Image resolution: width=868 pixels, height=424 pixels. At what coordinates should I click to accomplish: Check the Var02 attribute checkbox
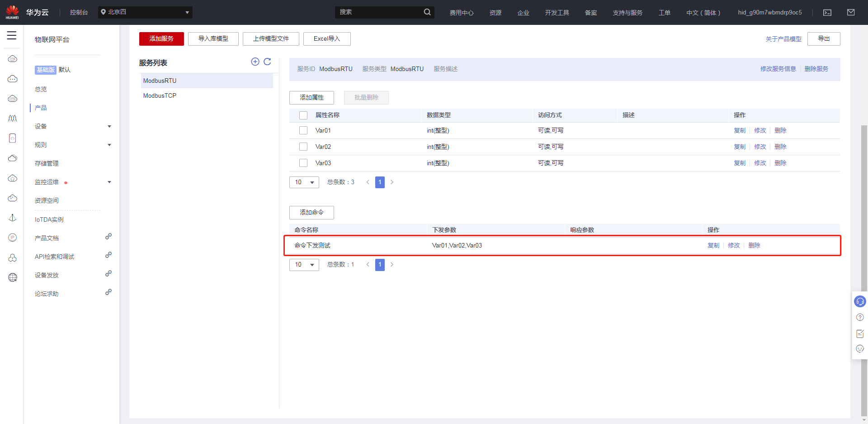coord(303,147)
